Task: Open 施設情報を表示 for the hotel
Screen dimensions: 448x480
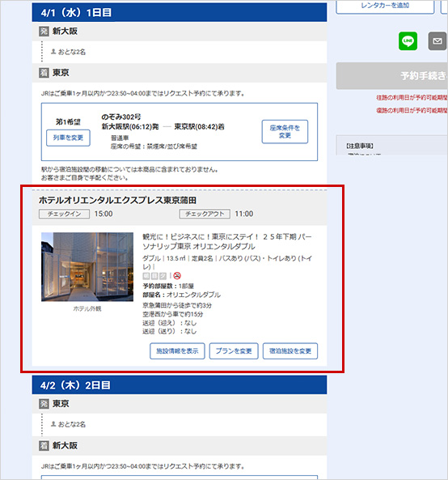Action: 177,350
